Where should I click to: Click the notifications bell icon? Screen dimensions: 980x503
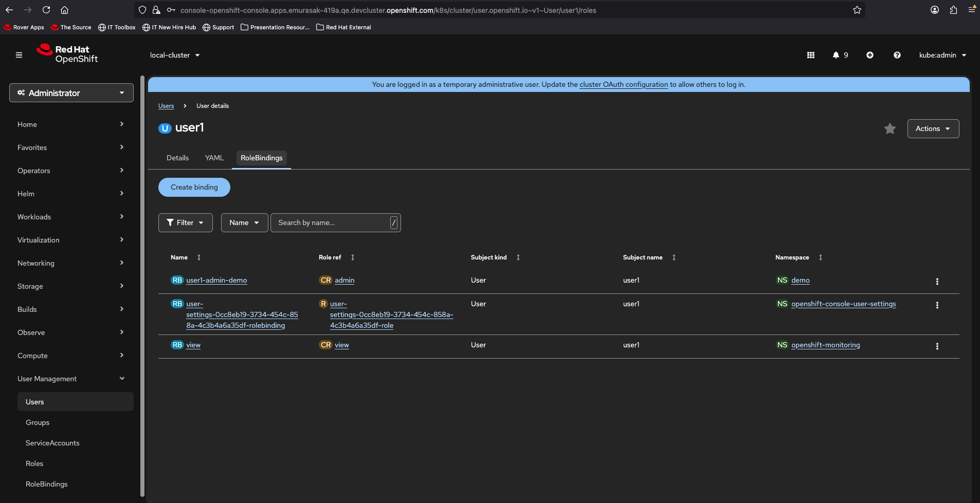(x=836, y=55)
